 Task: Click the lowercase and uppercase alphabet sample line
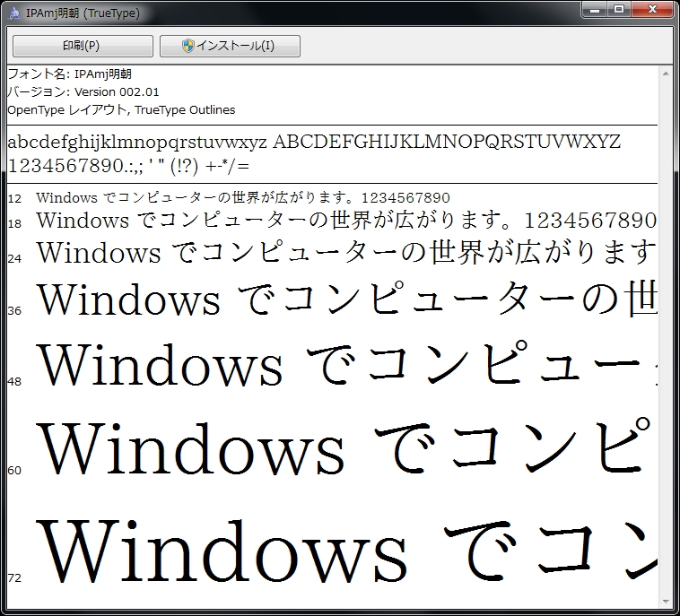[x=314, y=143]
